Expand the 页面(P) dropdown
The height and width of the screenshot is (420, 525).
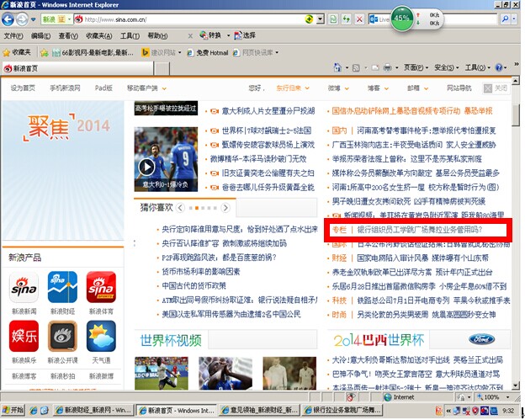click(416, 67)
